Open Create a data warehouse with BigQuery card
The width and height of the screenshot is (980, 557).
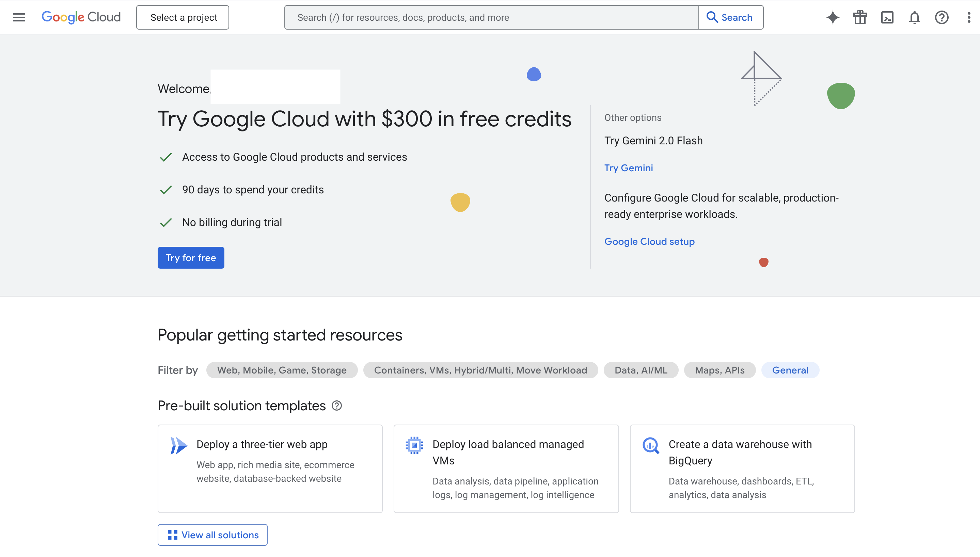(x=742, y=468)
